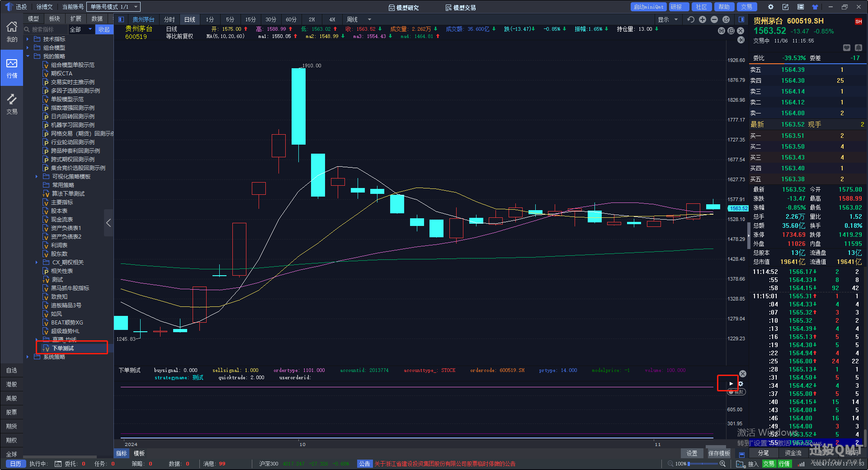Toggle right quote panel layout icon
868x470 pixels.
pos(741,19)
